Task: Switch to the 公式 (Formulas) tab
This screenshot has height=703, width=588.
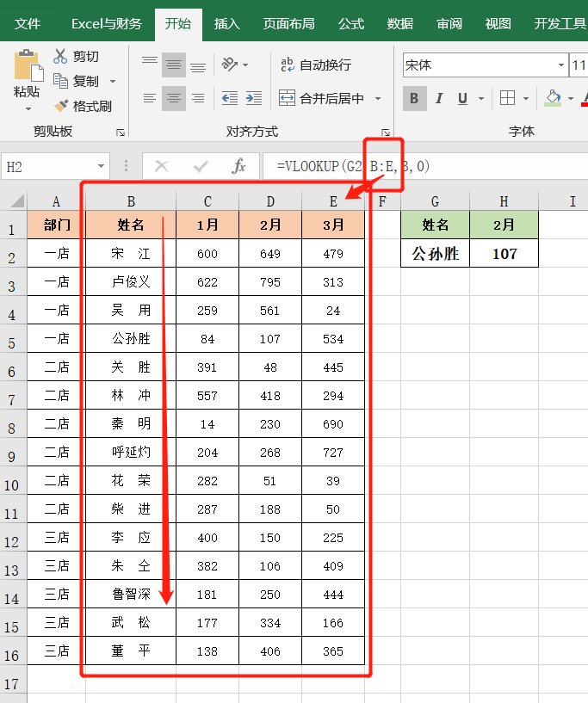Action: (x=350, y=23)
